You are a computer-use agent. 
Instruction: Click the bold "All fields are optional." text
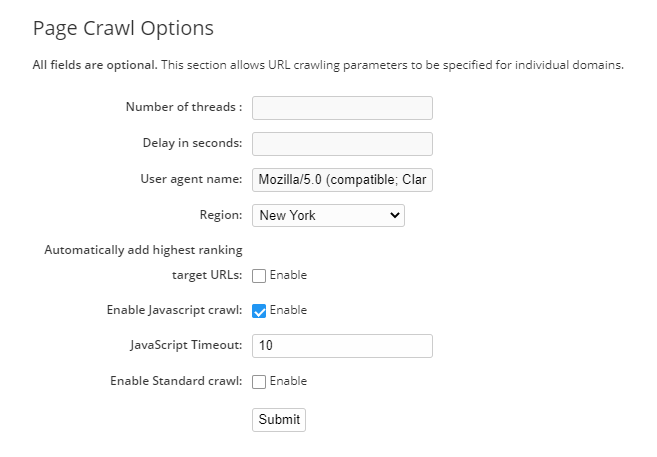[95, 66]
